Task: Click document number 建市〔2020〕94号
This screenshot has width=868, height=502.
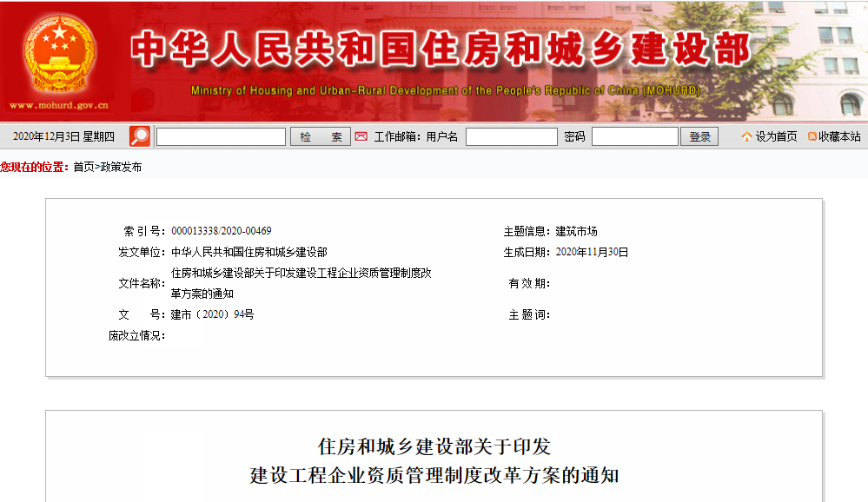Action: [213, 315]
